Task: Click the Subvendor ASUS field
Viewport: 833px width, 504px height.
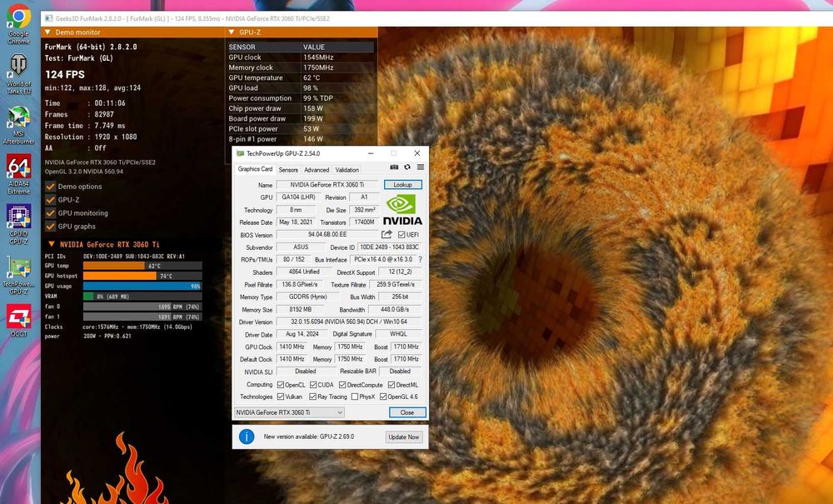Action: [x=301, y=247]
